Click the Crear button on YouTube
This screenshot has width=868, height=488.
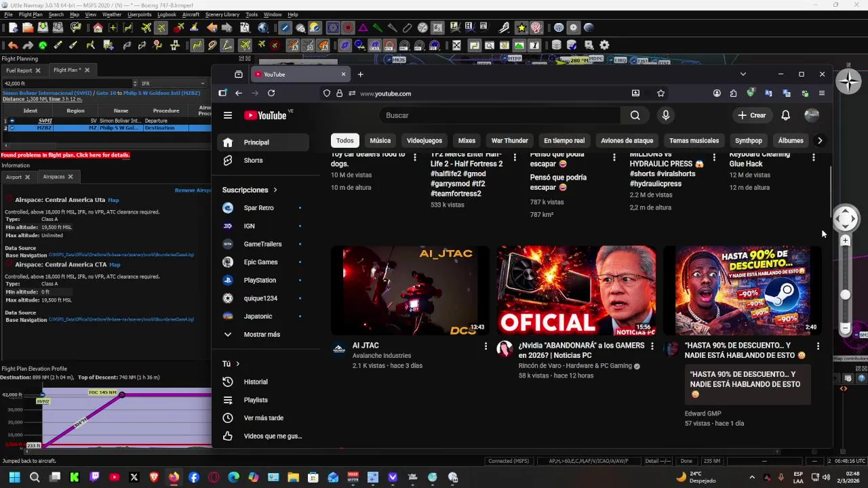[x=752, y=115]
